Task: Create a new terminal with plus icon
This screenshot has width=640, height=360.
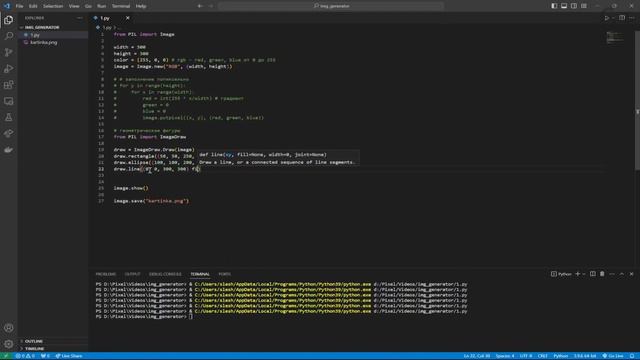Action: [578, 274]
